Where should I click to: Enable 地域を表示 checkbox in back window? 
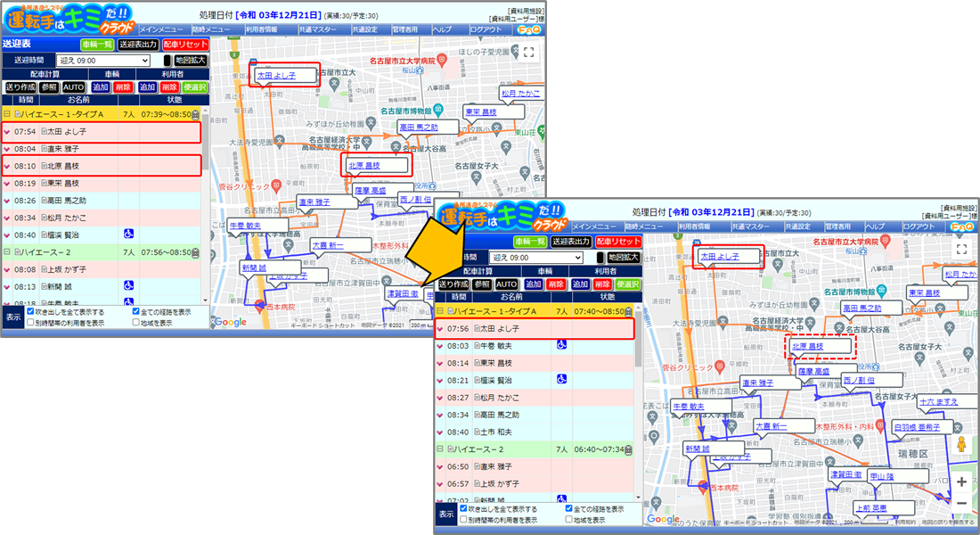[x=135, y=323]
